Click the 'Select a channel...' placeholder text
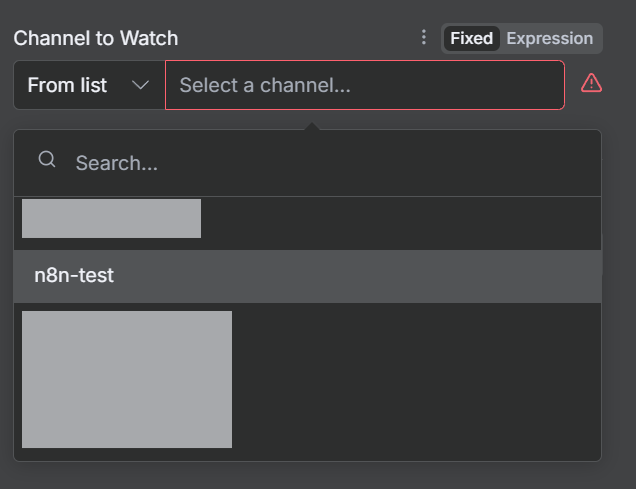636x489 pixels. pos(265,85)
